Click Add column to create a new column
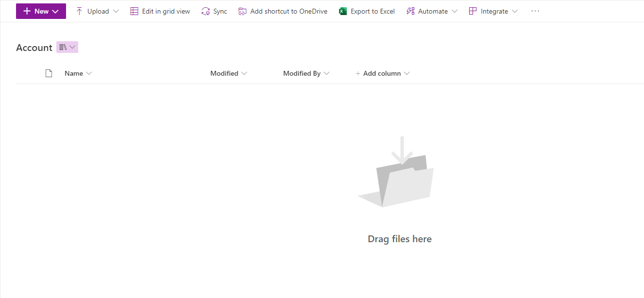Viewport: 644px width, 298px height. (x=383, y=73)
